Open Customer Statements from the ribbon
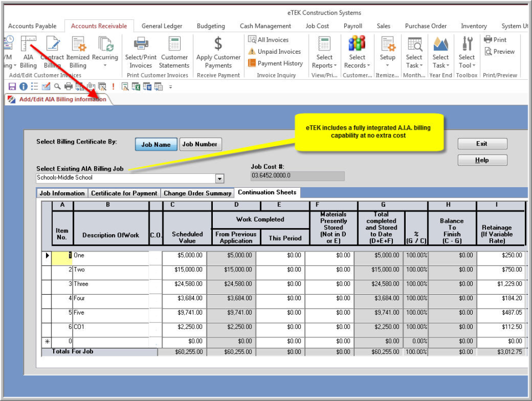The width and height of the screenshot is (532, 401). [x=174, y=52]
